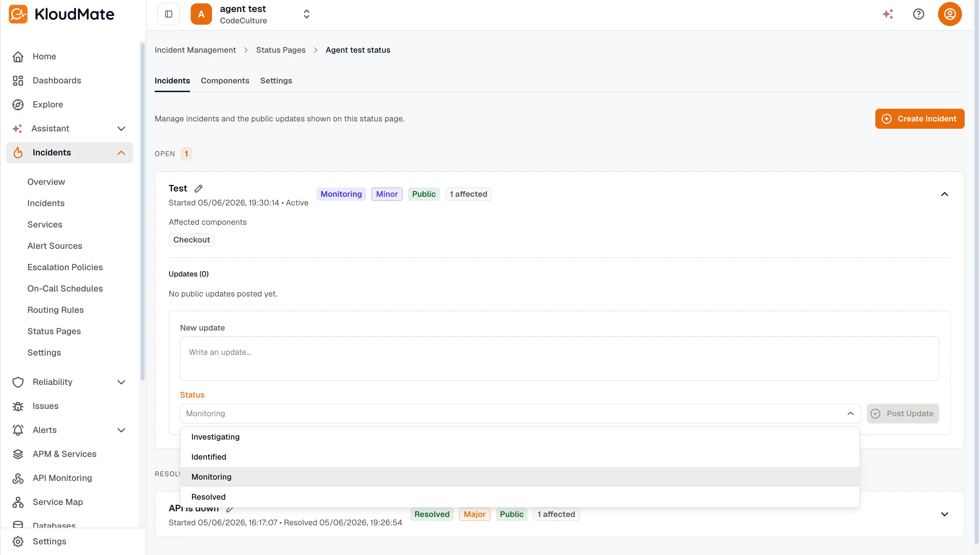
Task: Click the Create Incident button
Action: pos(919,119)
